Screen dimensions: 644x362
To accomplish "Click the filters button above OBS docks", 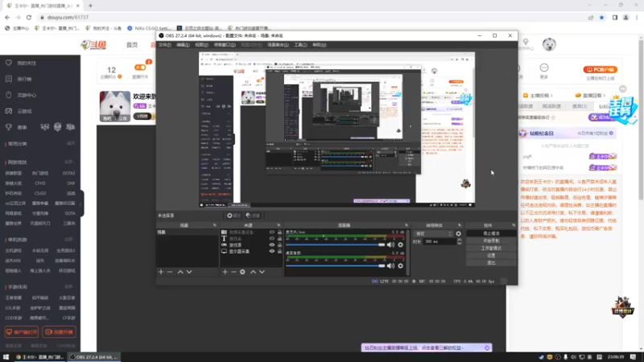I will tap(253, 216).
